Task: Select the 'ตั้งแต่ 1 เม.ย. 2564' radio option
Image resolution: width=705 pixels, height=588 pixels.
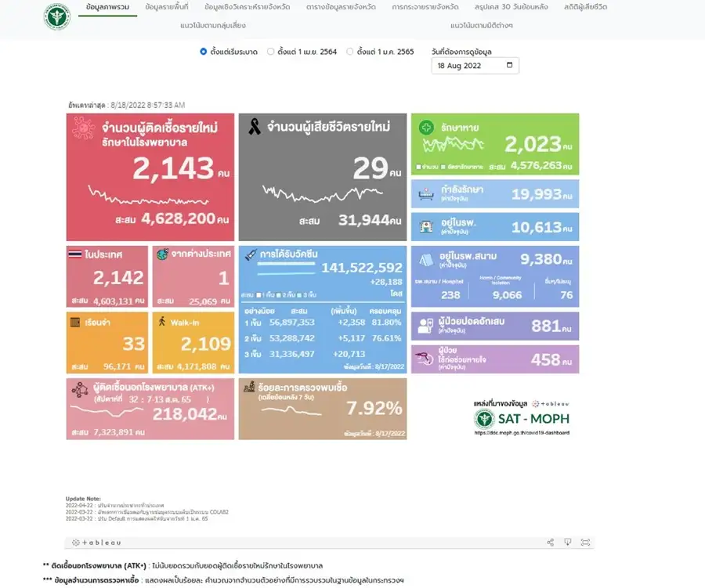Action: coord(270,52)
